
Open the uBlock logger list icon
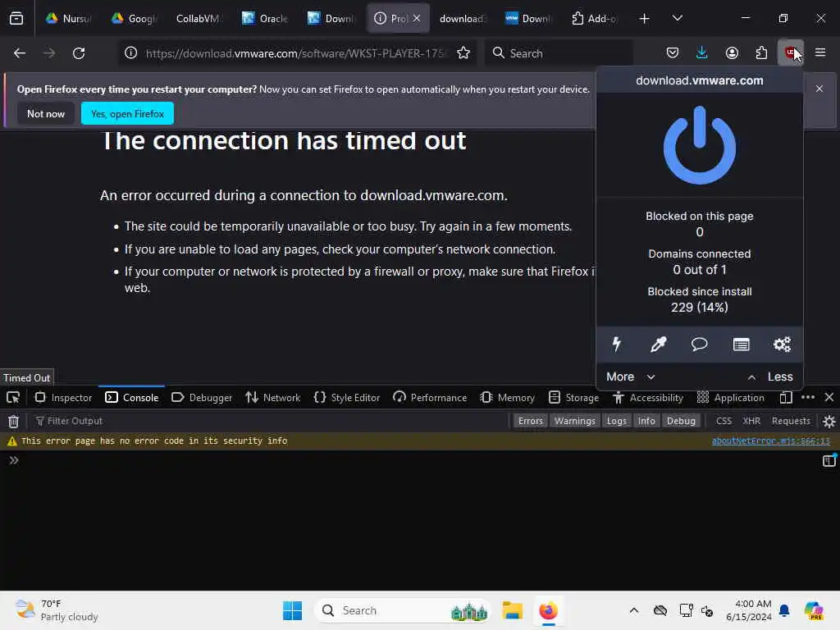click(741, 344)
